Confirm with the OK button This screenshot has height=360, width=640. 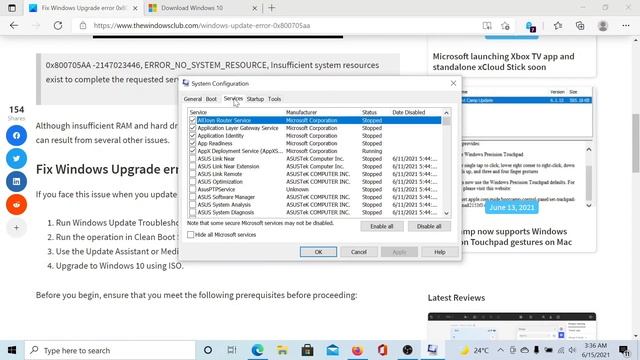(x=318, y=252)
